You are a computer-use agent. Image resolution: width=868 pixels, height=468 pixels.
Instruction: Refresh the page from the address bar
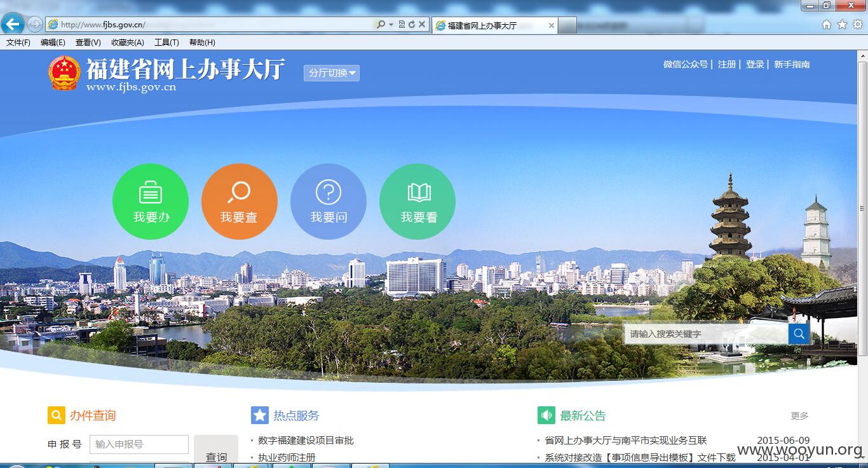coord(412,24)
